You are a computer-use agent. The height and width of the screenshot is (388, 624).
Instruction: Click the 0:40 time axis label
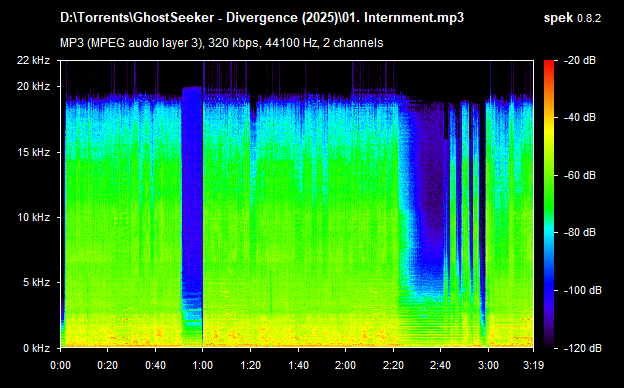pyautogui.click(x=155, y=365)
